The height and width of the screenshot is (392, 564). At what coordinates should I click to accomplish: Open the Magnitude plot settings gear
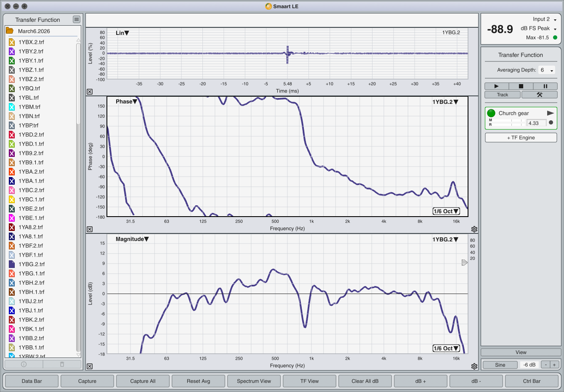[474, 366]
